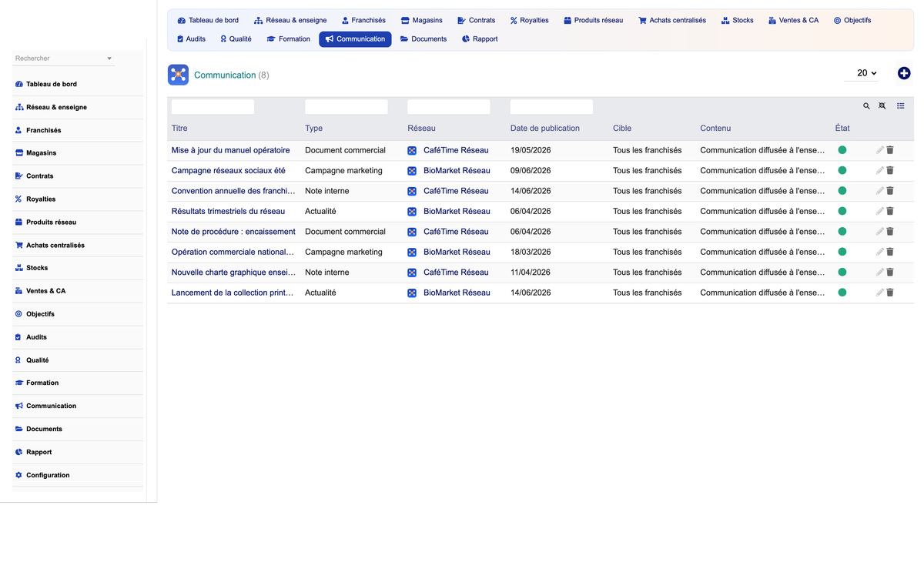924x572 pixels.
Task: Delete the Mise à jour du manuel opératoire row
Action: pyautogui.click(x=890, y=150)
